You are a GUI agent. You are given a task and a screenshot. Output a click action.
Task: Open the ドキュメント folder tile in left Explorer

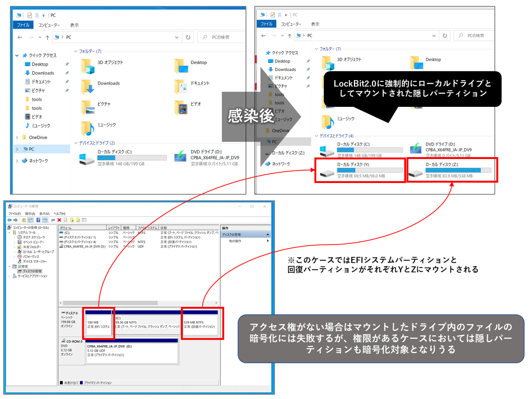192,87
